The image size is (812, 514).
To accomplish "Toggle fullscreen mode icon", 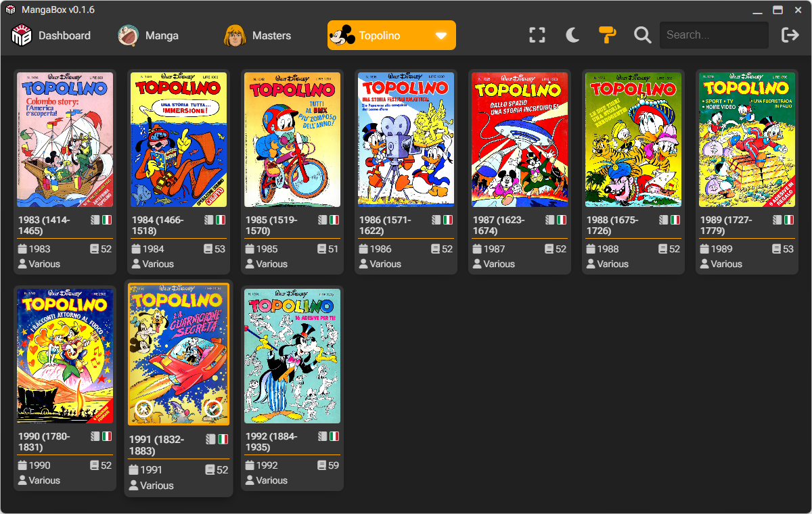I will pyautogui.click(x=537, y=35).
